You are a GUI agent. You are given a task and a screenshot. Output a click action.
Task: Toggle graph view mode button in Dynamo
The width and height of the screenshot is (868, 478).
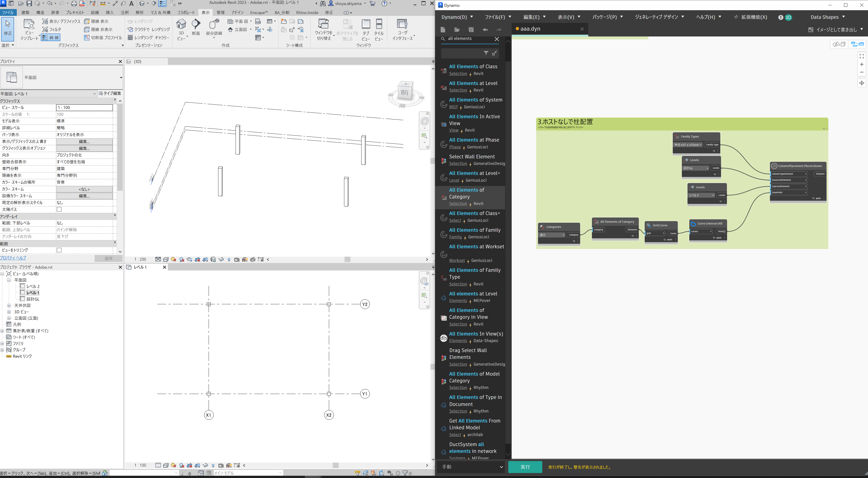coord(857,44)
